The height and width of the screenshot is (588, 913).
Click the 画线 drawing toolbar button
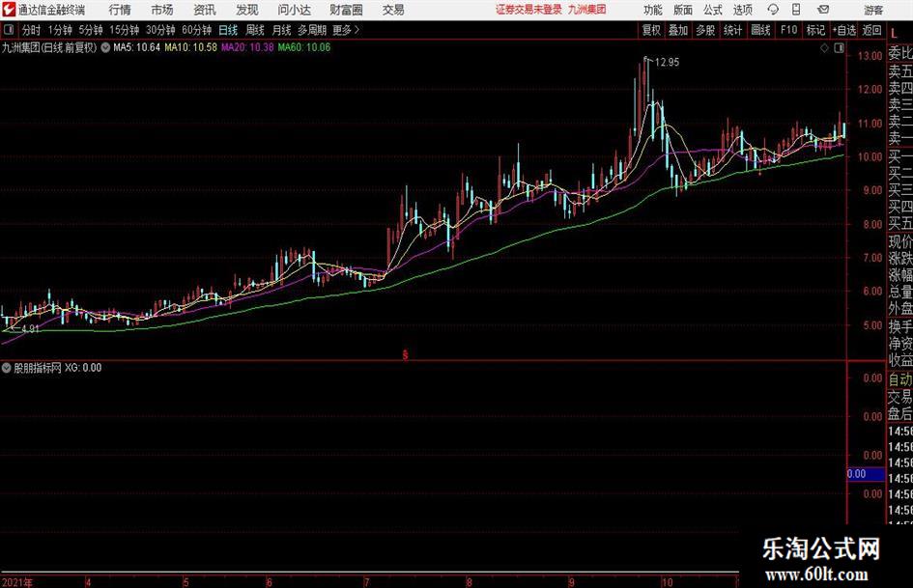[x=760, y=30]
